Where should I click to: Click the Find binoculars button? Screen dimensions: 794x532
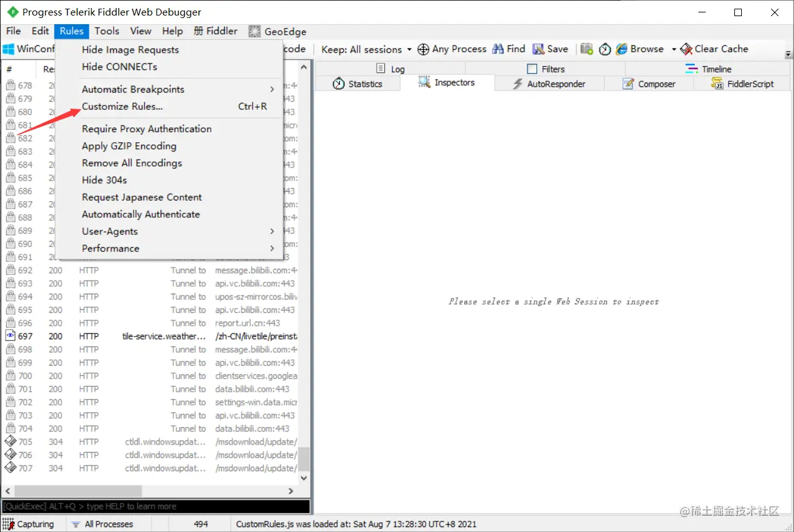pyautogui.click(x=509, y=49)
